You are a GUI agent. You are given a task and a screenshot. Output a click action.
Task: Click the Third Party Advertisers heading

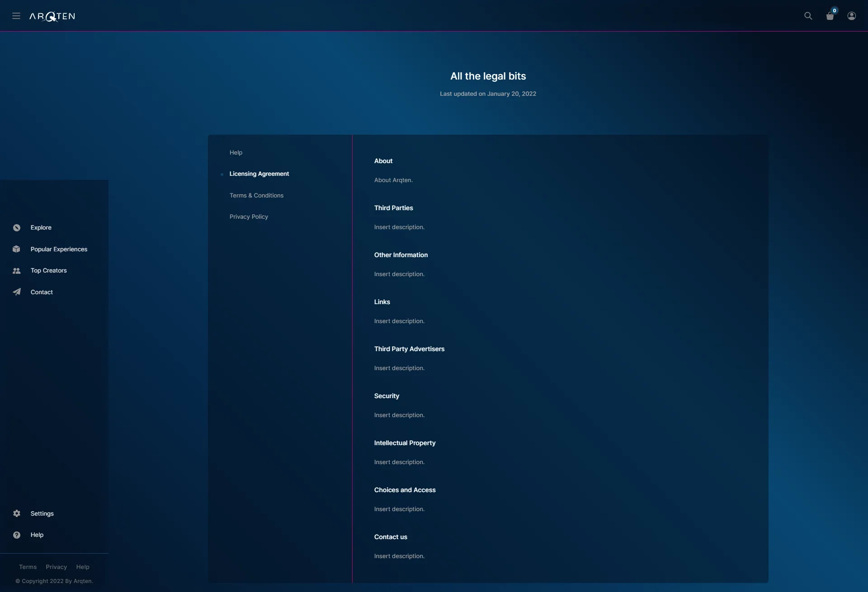[x=409, y=349]
